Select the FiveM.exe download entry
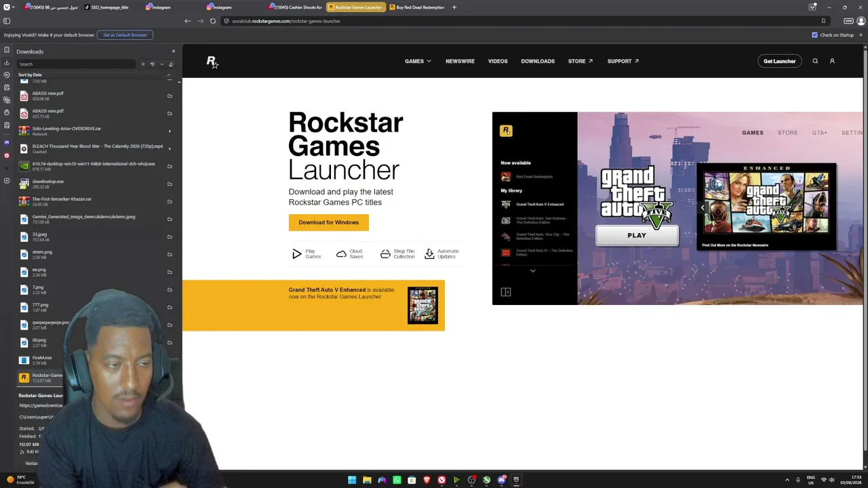The height and width of the screenshot is (488, 868). [x=95, y=360]
